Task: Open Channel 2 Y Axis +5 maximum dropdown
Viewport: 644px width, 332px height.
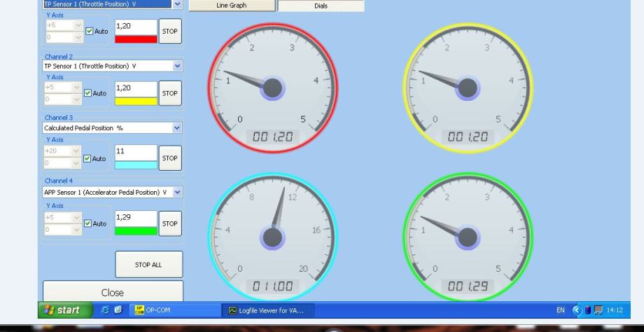Action: point(77,87)
